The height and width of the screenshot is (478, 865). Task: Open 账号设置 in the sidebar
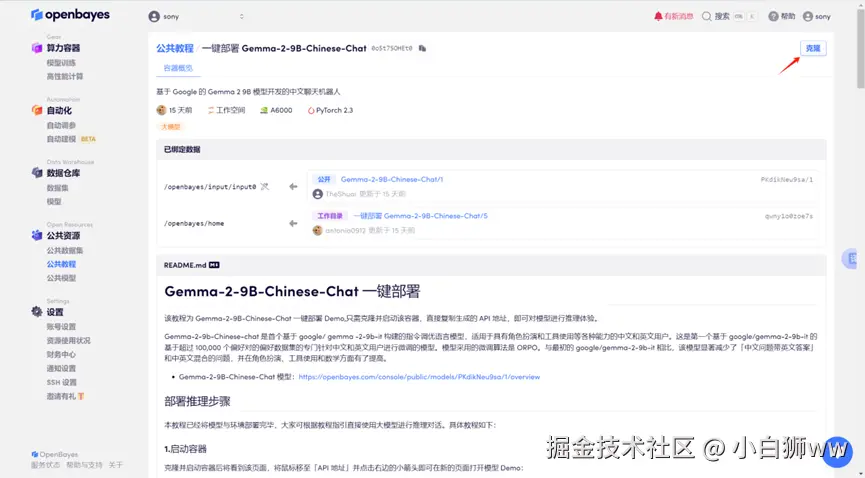61,327
